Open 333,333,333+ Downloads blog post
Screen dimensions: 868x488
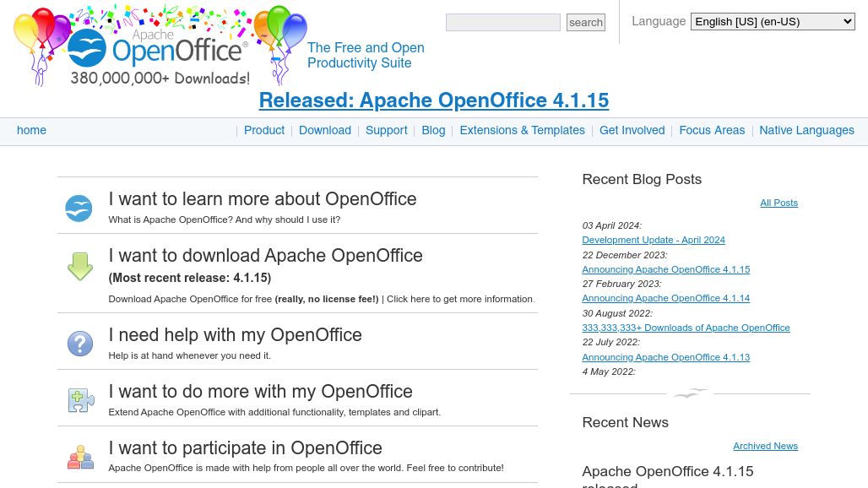pyautogui.click(x=686, y=328)
